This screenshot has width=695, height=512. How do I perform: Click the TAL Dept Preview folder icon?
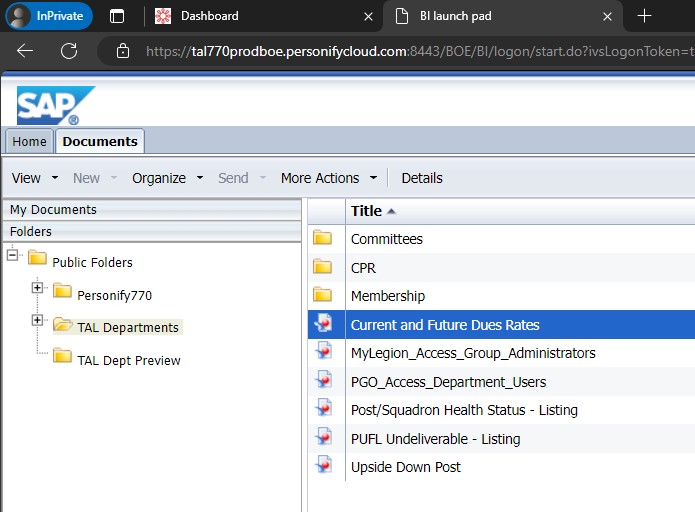point(62,355)
